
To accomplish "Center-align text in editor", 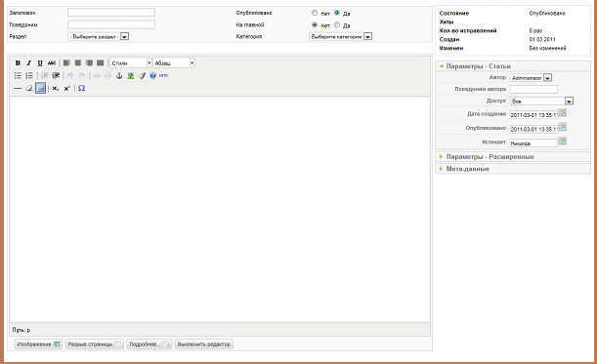I will 77,63.
